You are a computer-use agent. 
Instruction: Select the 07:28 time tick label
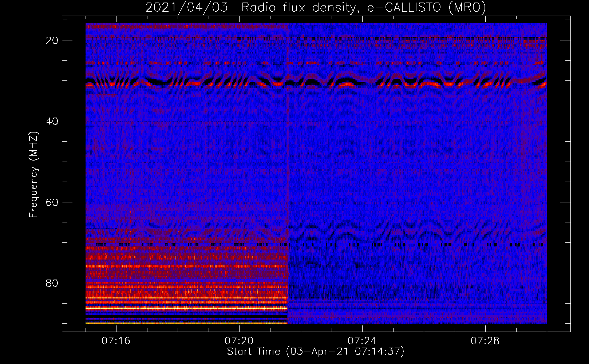(x=485, y=341)
